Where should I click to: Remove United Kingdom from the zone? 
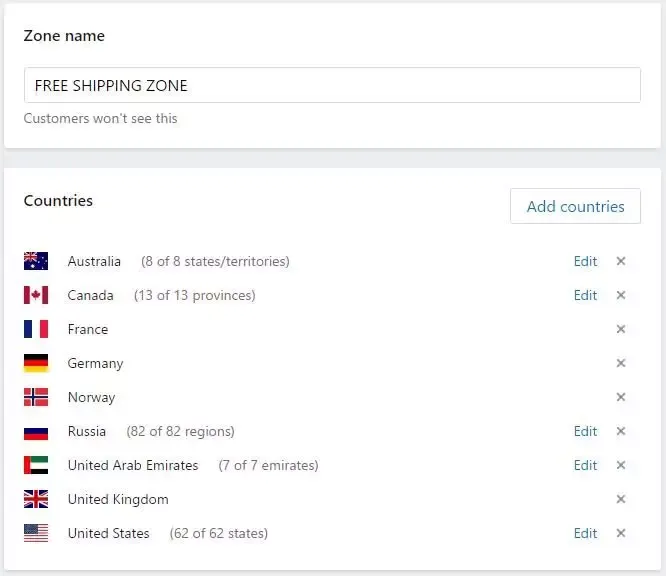point(621,499)
